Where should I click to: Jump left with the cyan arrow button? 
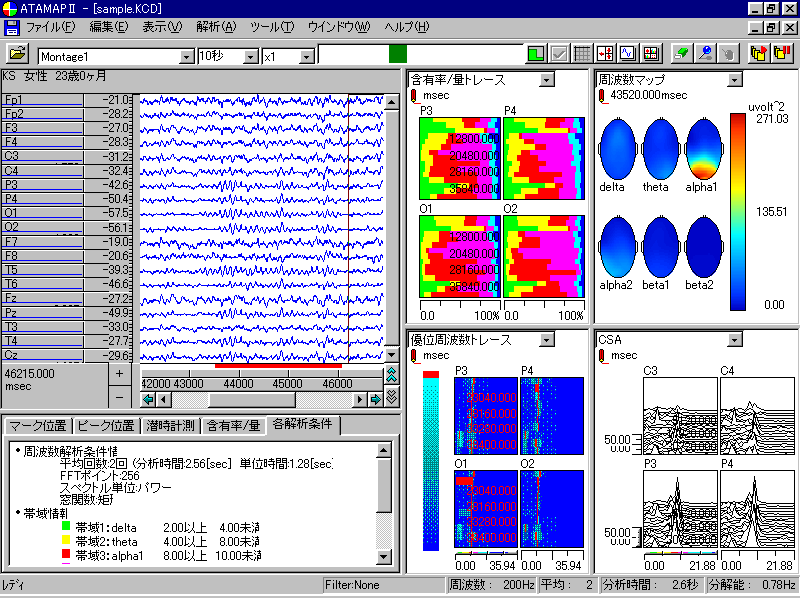pos(148,399)
